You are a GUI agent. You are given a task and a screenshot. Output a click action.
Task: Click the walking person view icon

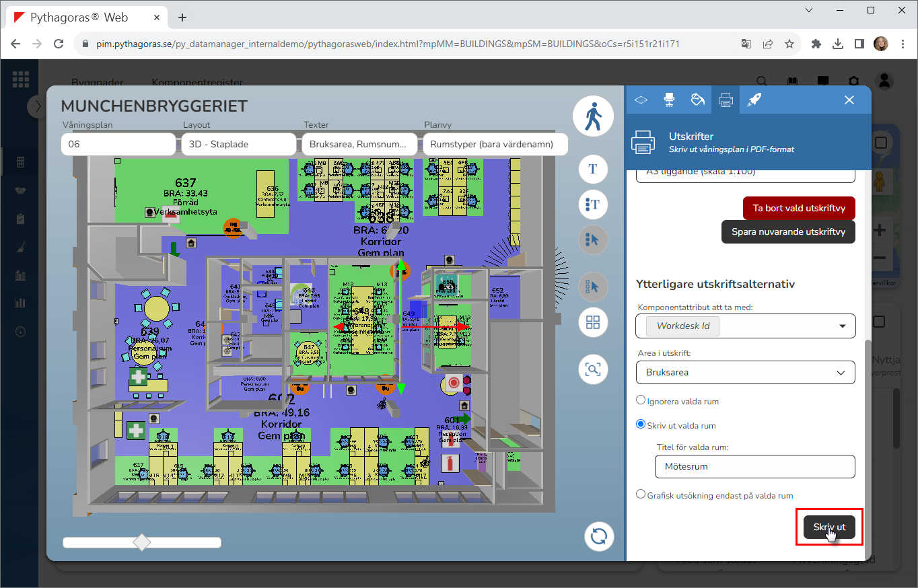593,116
